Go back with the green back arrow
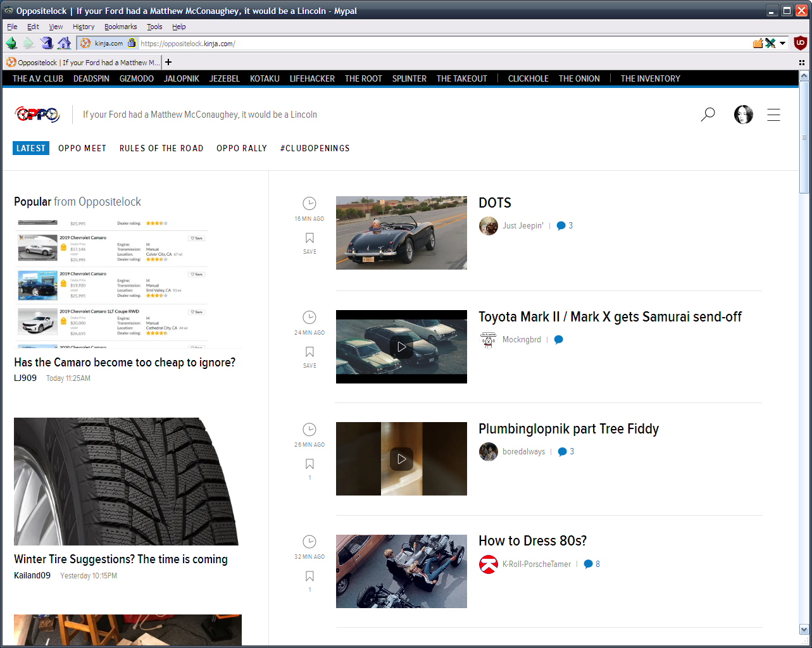The image size is (812, 648). [11, 43]
